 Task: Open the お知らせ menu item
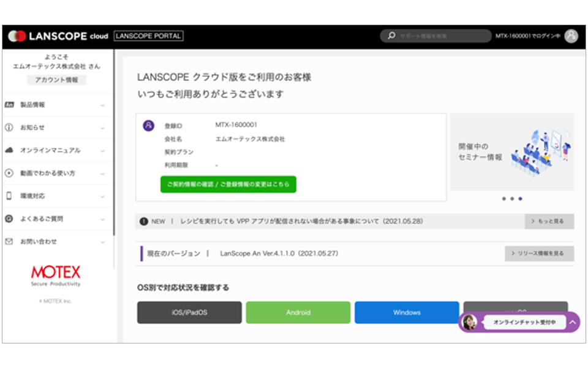tap(57, 128)
